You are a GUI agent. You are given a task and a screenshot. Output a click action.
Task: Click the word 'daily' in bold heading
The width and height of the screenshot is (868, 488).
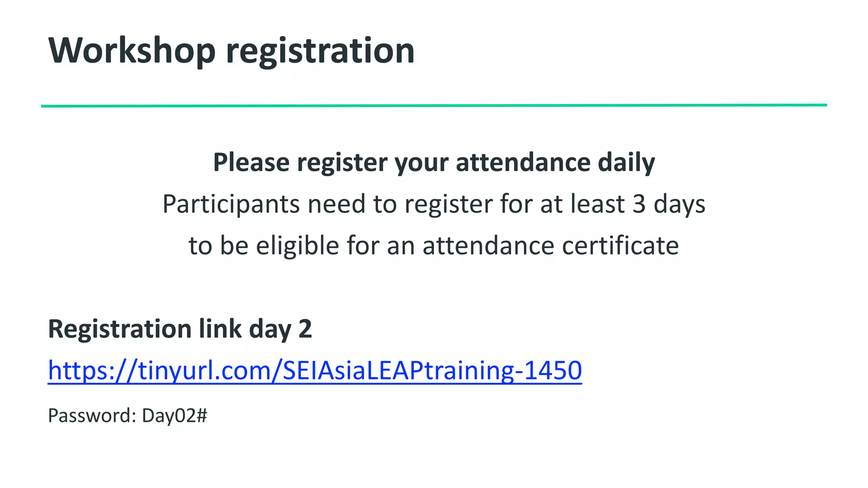[626, 163]
